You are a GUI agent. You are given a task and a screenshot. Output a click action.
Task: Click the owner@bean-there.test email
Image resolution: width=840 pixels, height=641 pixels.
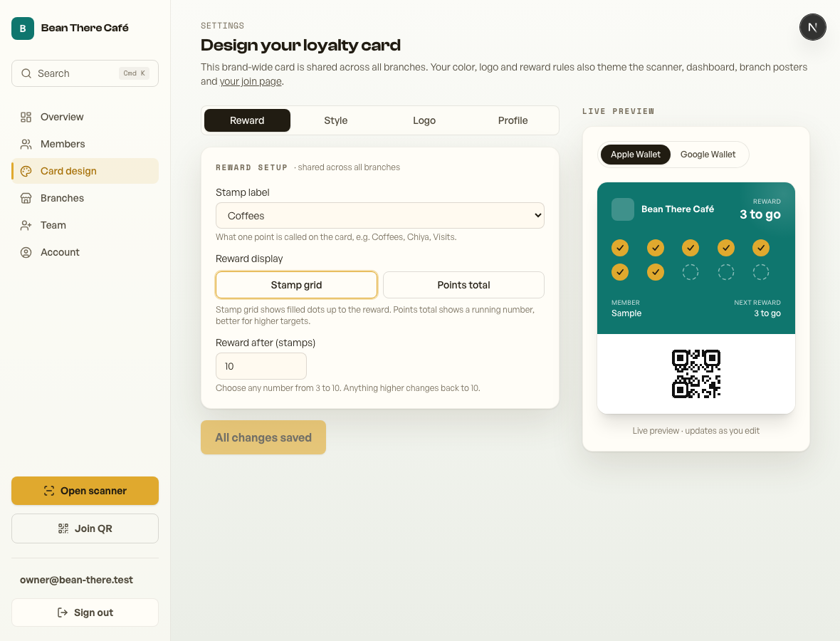[76, 580]
